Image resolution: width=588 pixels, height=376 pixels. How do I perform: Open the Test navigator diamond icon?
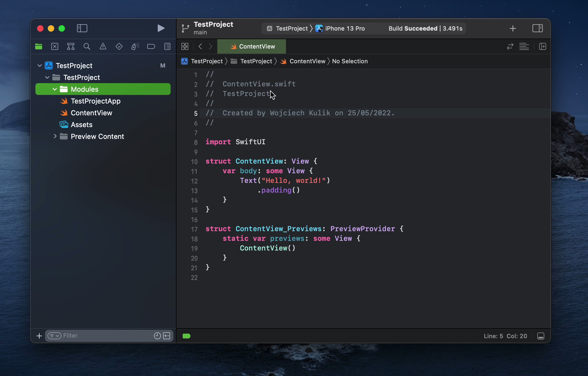click(119, 47)
